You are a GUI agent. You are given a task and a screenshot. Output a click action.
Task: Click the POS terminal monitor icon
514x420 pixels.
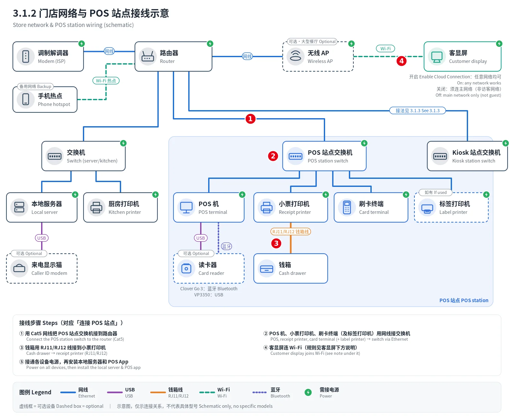tap(186, 207)
